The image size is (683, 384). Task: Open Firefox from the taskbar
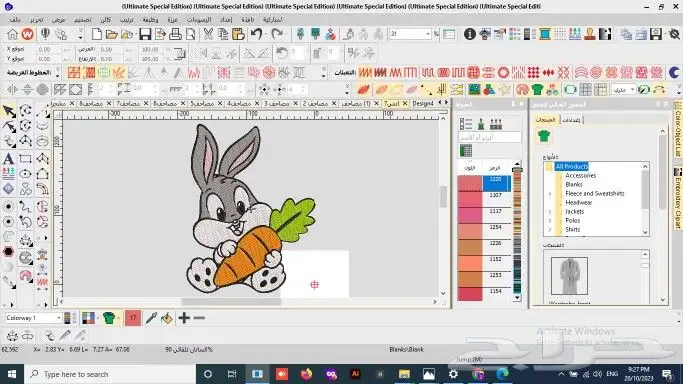click(306, 374)
